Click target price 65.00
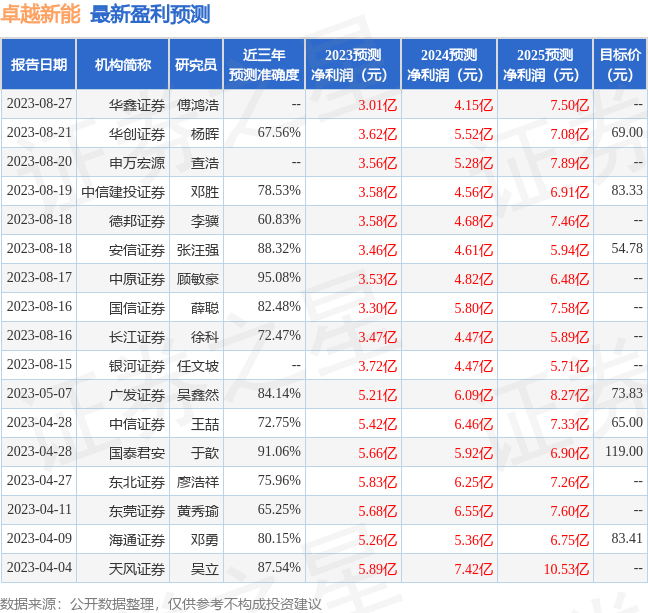Screen dimensions: 648x613 click(x=627, y=422)
